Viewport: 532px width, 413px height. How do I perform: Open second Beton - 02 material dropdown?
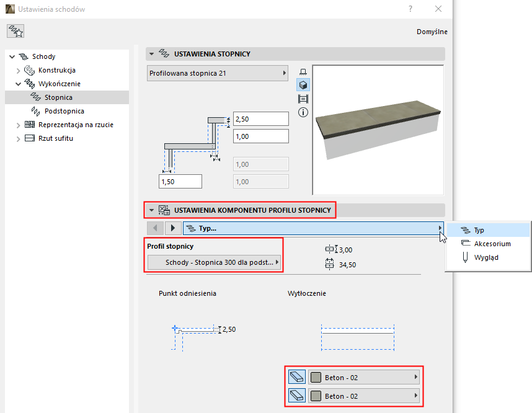pos(364,396)
